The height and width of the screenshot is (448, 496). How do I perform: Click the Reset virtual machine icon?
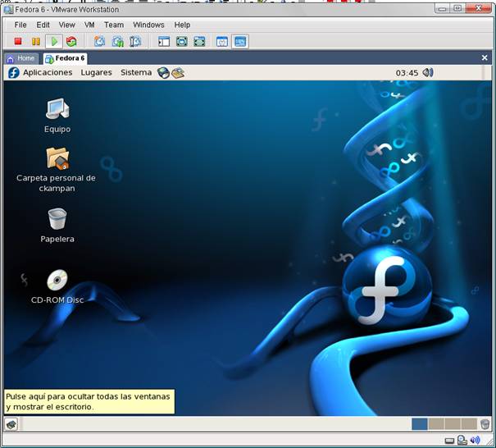click(x=71, y=41)
